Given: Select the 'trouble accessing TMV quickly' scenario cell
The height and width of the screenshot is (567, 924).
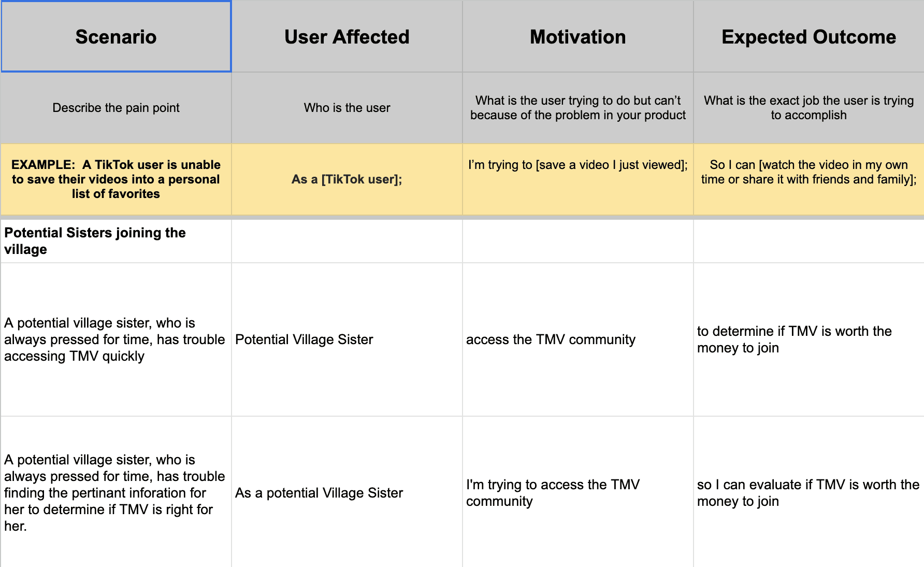Looking at the screenshot, I should [x=116, y=339].
